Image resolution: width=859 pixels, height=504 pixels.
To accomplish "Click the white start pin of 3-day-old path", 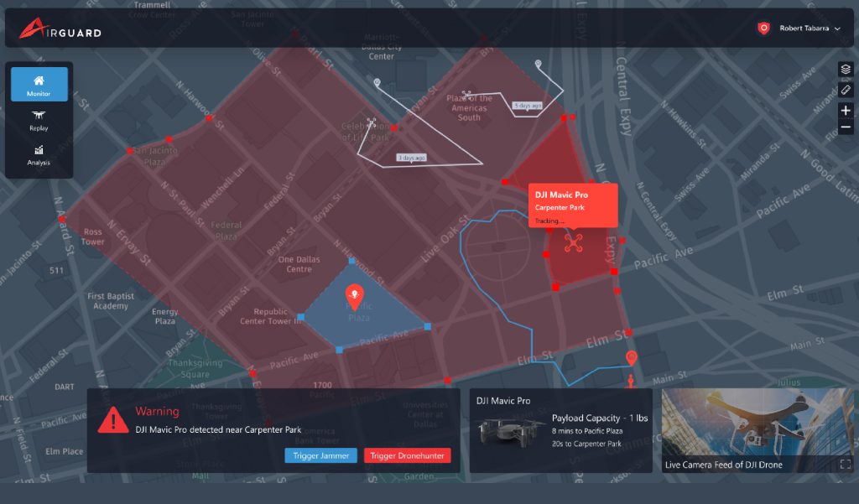I will click(377, 83).
